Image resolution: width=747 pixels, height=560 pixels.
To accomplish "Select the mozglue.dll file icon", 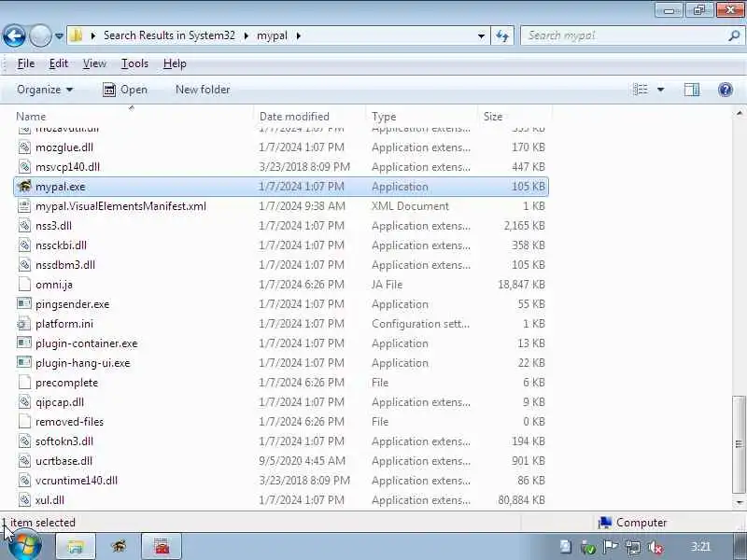I will 24,147.
